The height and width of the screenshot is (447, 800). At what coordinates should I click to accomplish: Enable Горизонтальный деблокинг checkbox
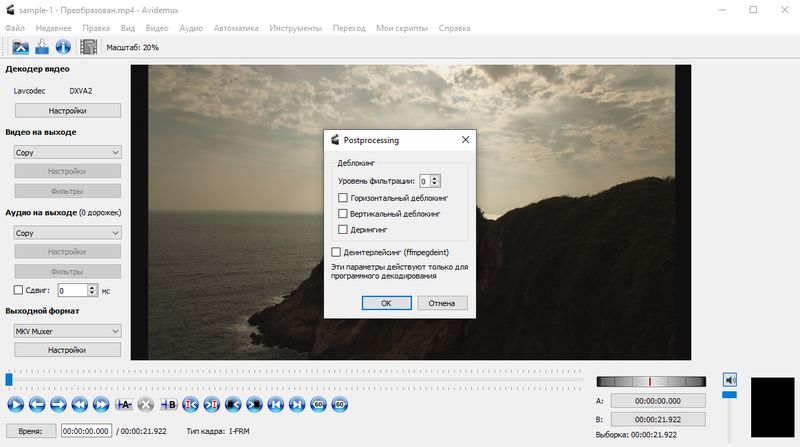click(343, 198)
